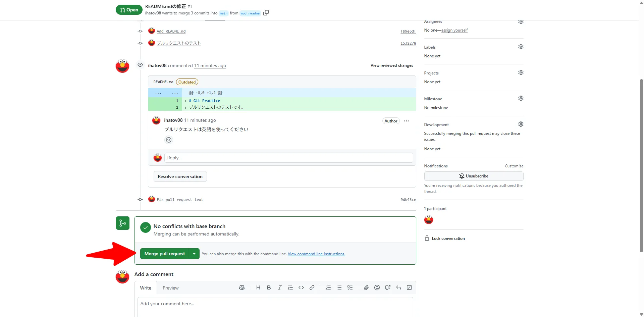This screenshot has height=317, width=644.
Task: Click the Open status badge
Action: click(129, 10)
